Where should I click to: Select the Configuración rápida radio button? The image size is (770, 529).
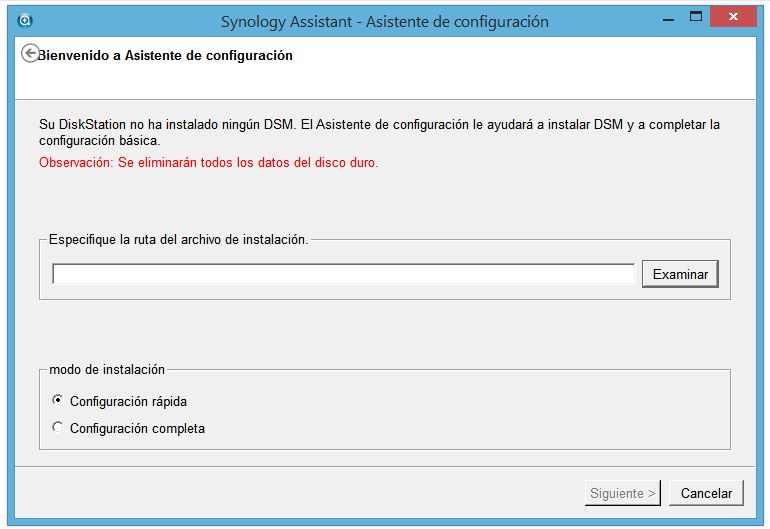57,400
